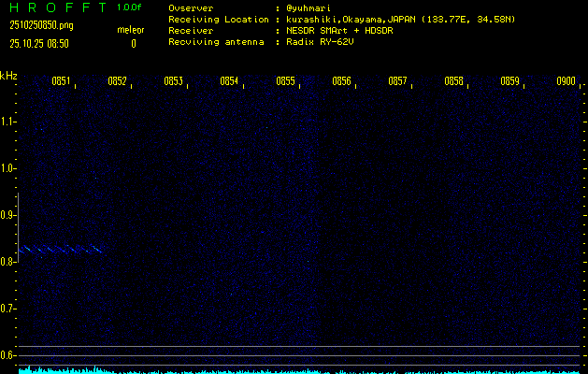Click the meteor label

click(x=130, y=30)
